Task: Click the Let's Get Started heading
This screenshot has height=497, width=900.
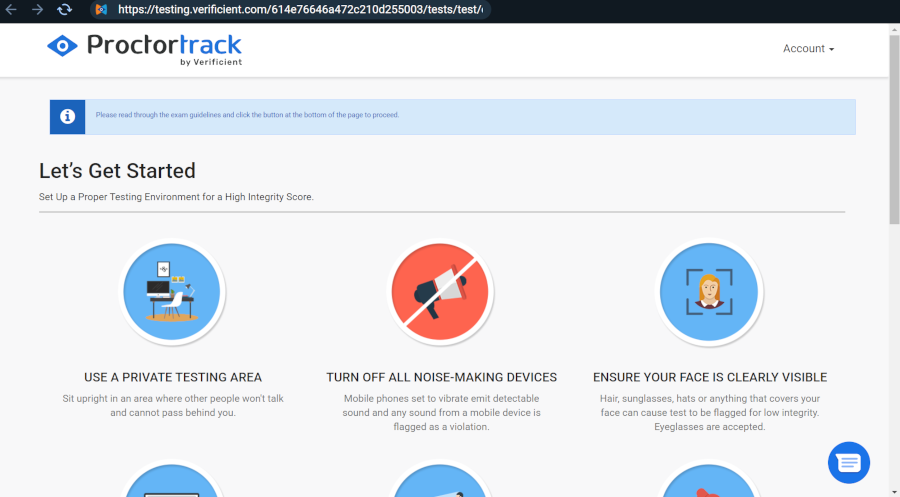Action: click(x=117, y=170)
